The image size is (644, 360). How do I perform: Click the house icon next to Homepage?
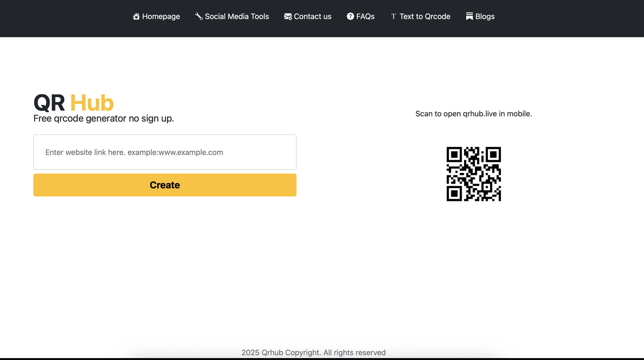pyautogui.click(x=136, y=16)
